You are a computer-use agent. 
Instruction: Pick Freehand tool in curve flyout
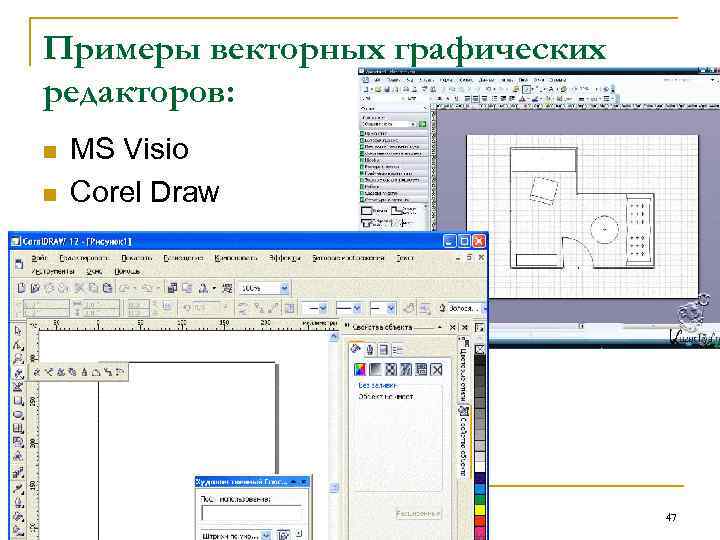tap(37, 372)
